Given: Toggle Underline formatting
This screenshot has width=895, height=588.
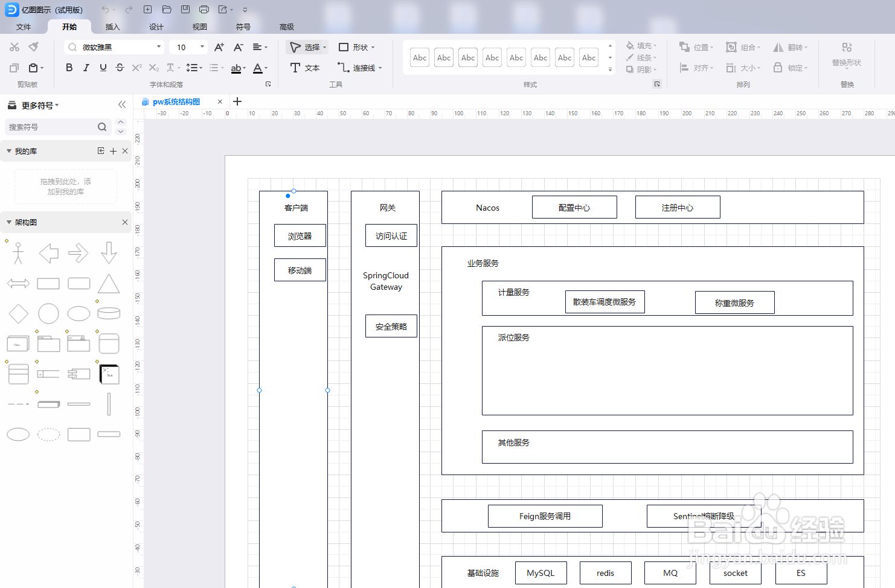Looking at the screenshot, I should click(x=103, y=68).
